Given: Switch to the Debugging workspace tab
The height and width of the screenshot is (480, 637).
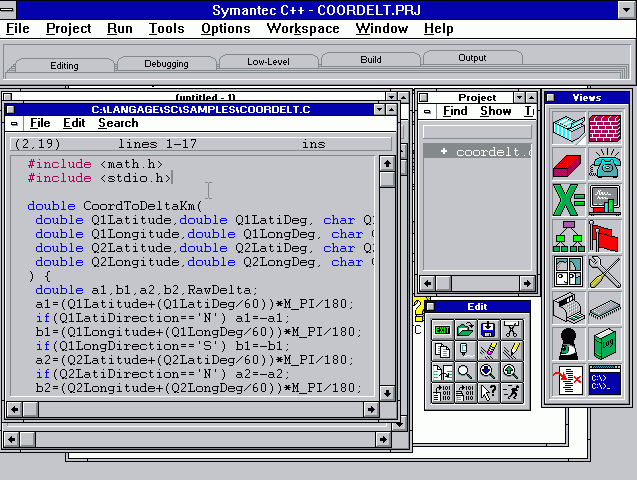Looking at the screenshot, I should 166,64.
